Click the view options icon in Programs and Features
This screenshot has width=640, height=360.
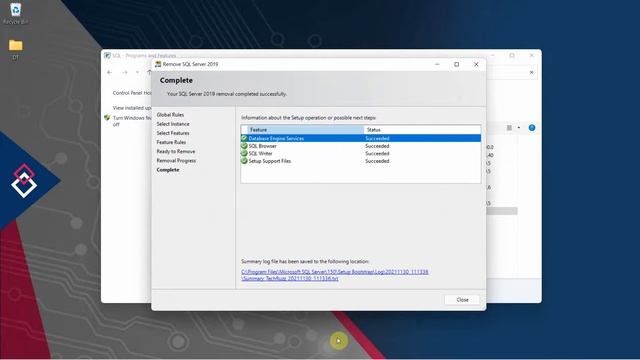[509, 128]
